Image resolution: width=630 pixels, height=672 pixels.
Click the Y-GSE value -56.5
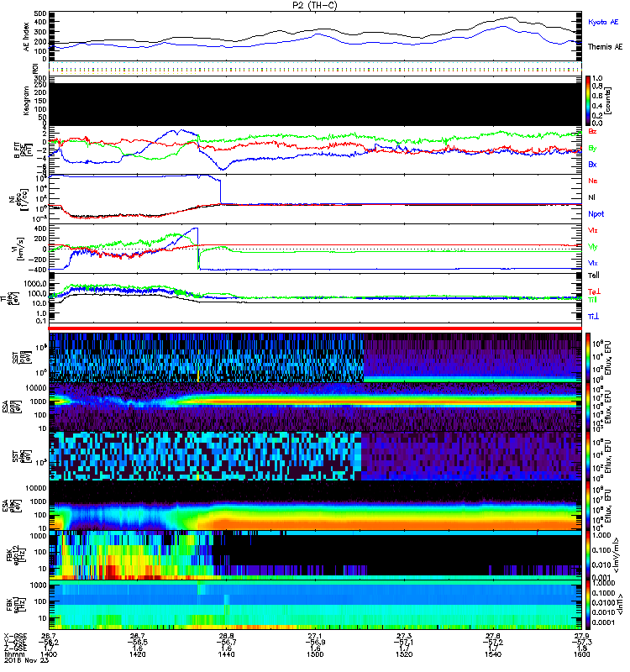click(x=138, y=643)
